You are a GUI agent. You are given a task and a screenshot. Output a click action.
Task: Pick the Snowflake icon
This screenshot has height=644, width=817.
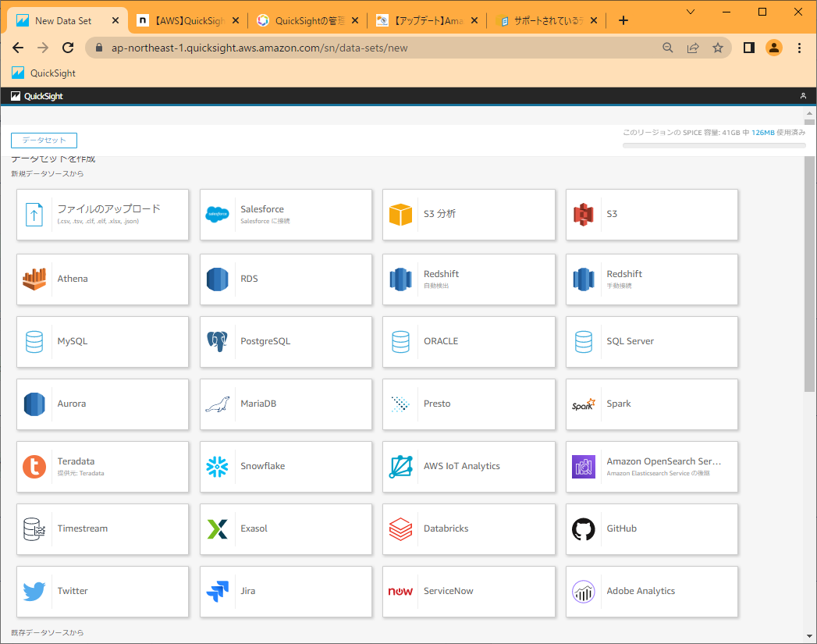217,467
